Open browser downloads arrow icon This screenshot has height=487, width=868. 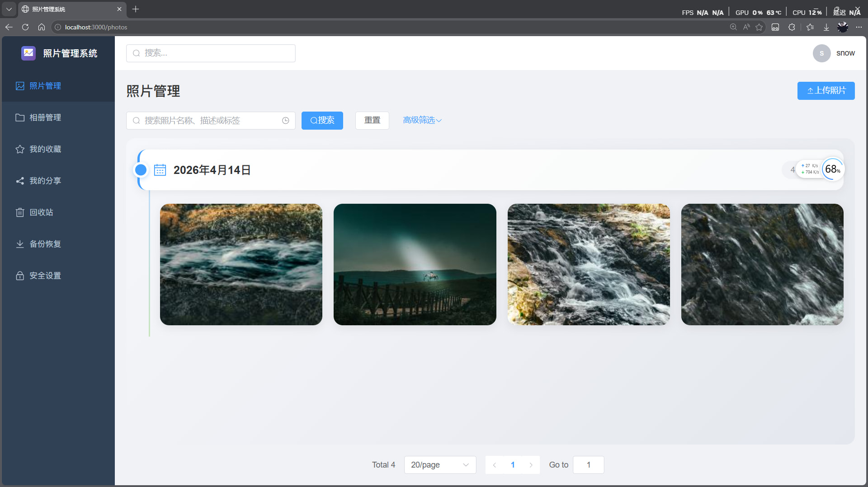826,27
